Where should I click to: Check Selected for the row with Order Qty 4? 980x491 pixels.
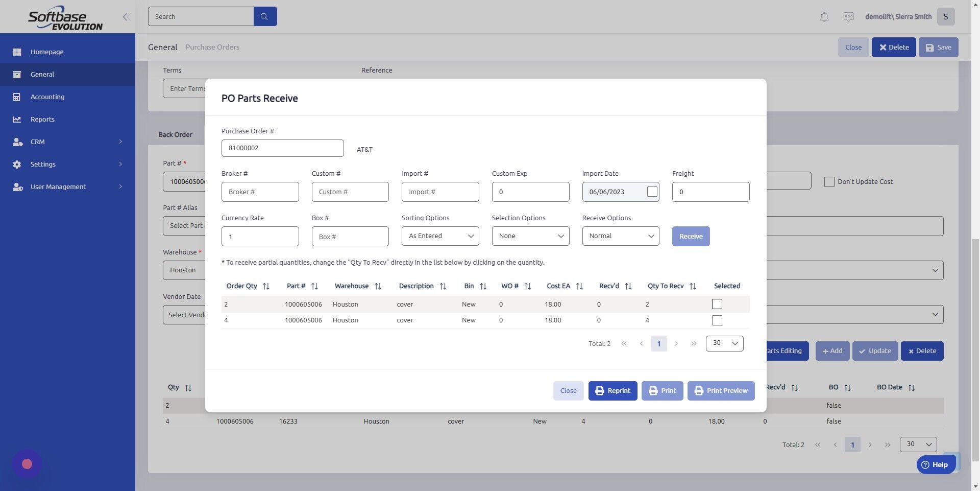(717, 320)
